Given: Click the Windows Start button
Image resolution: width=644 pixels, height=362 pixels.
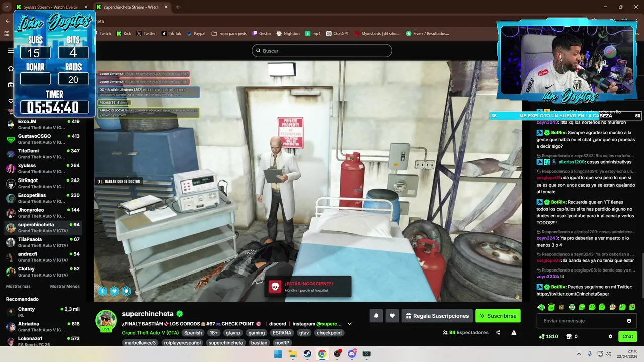Looking at the screenshot, I should tap(278, 354).
